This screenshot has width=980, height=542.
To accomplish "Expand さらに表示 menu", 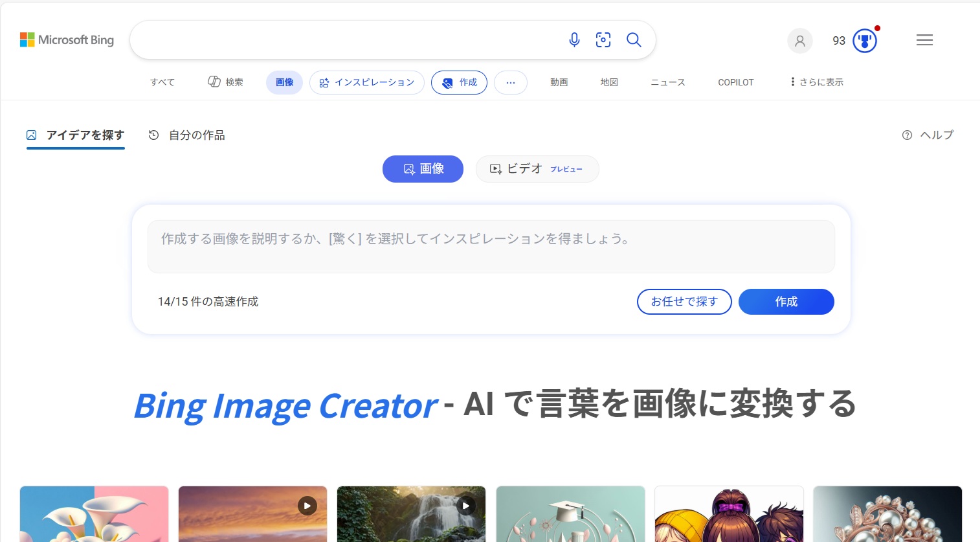I will (817, 82).
